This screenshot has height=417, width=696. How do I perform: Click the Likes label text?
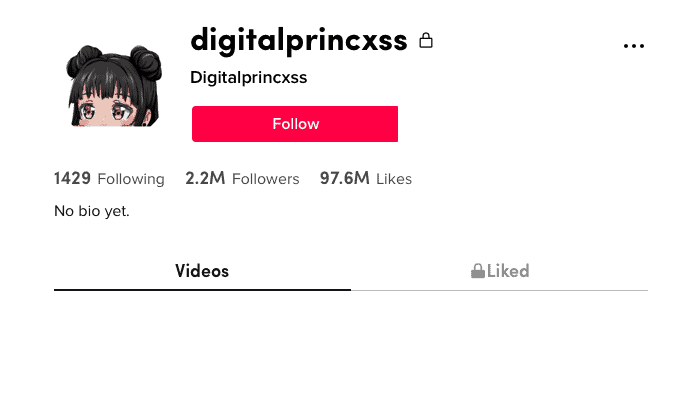[394, 179]
